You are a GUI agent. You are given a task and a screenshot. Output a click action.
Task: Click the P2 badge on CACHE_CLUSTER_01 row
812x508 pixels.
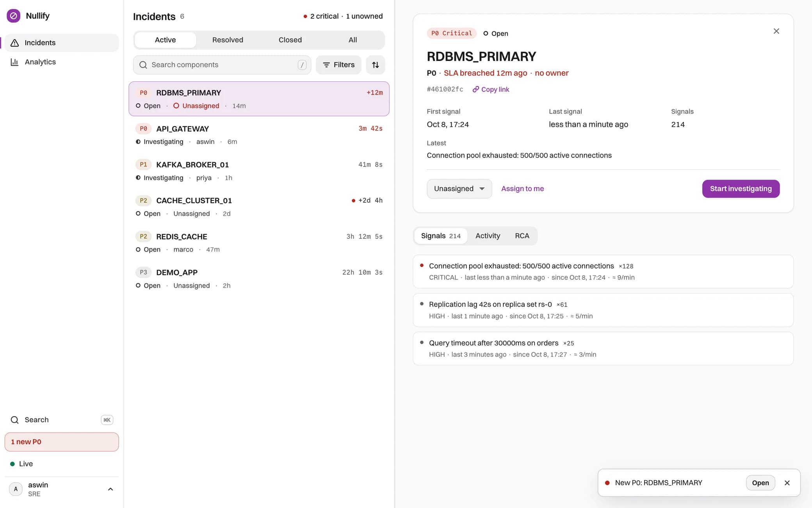143,200
